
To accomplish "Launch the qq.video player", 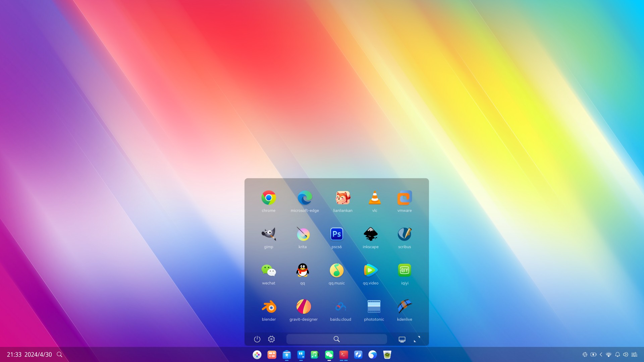I will (x=370, y=270).
